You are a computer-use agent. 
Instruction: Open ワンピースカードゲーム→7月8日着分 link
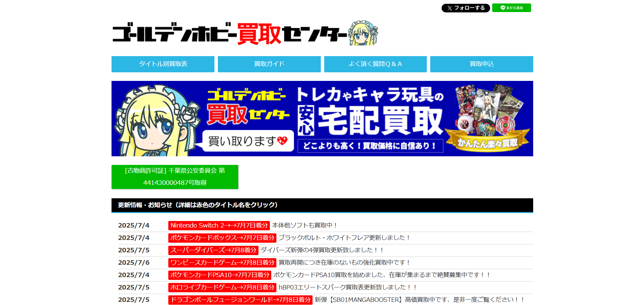[222, 263]
